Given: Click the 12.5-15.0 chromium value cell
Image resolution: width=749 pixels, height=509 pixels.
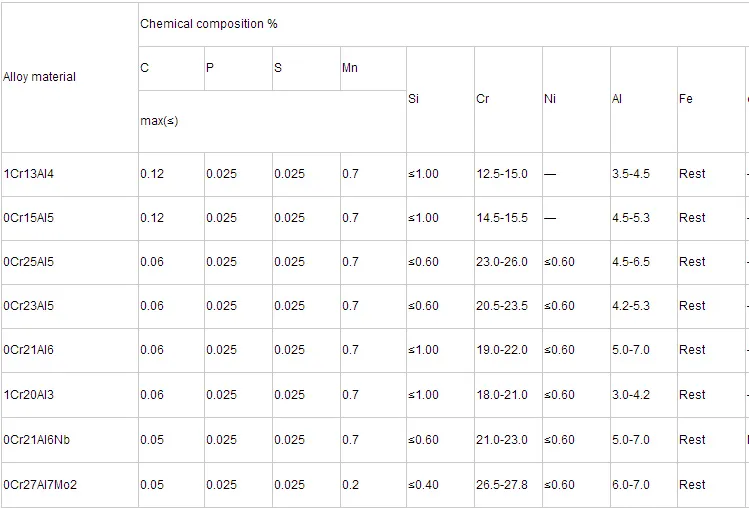Looking at the screenshot, I should pos(502,174).
